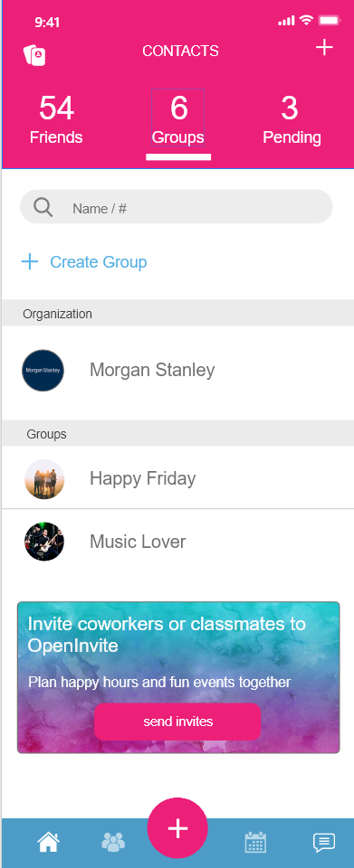Focus the Name / # search field
354x868 pixels.
(177, 206)
